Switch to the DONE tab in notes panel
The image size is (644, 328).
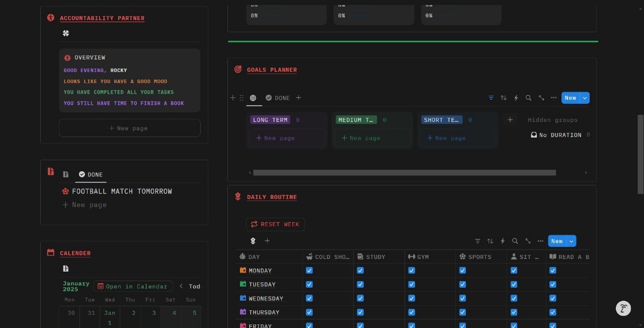(91, 174)
